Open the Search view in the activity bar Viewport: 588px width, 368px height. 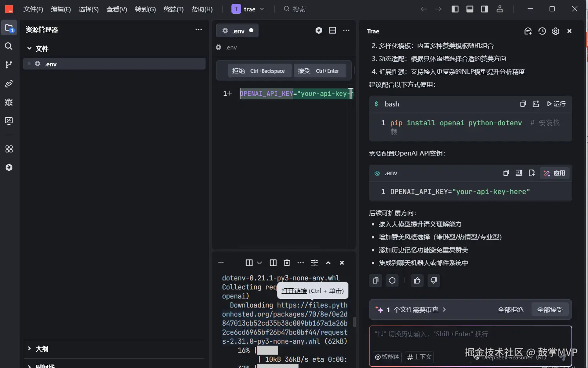pyautogui.click(x=9, y=46)
